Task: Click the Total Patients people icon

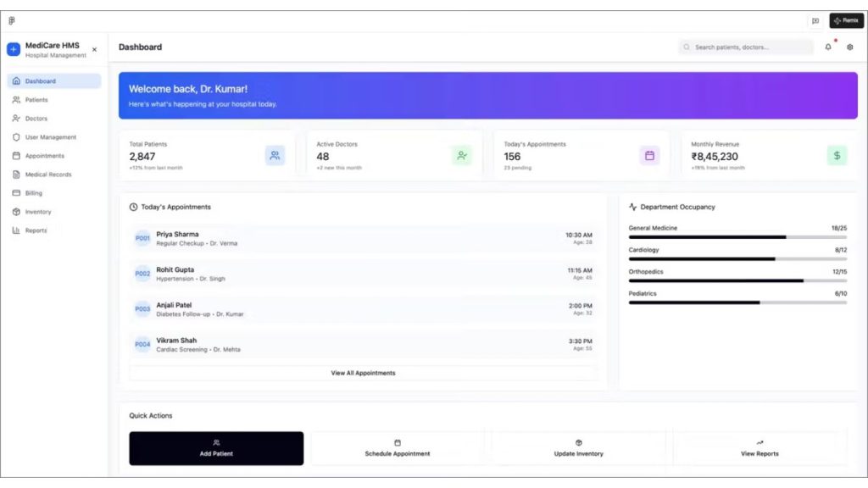Action: (275, 156)
